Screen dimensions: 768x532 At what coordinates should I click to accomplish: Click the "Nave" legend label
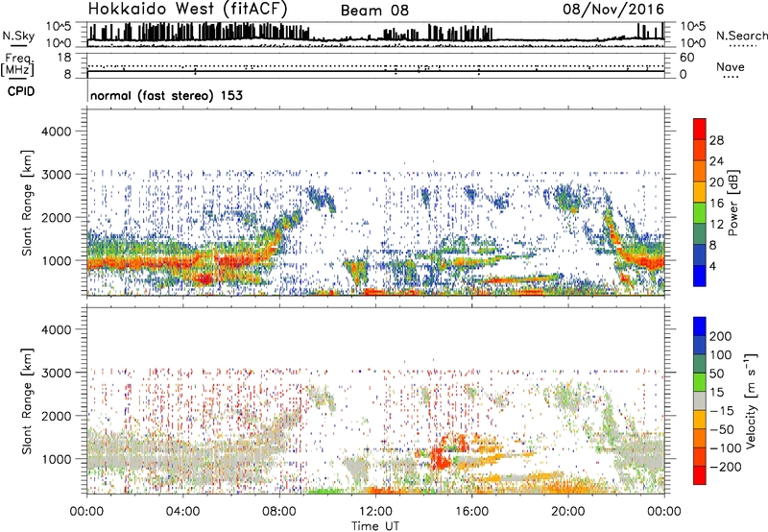tap(731, 66)
